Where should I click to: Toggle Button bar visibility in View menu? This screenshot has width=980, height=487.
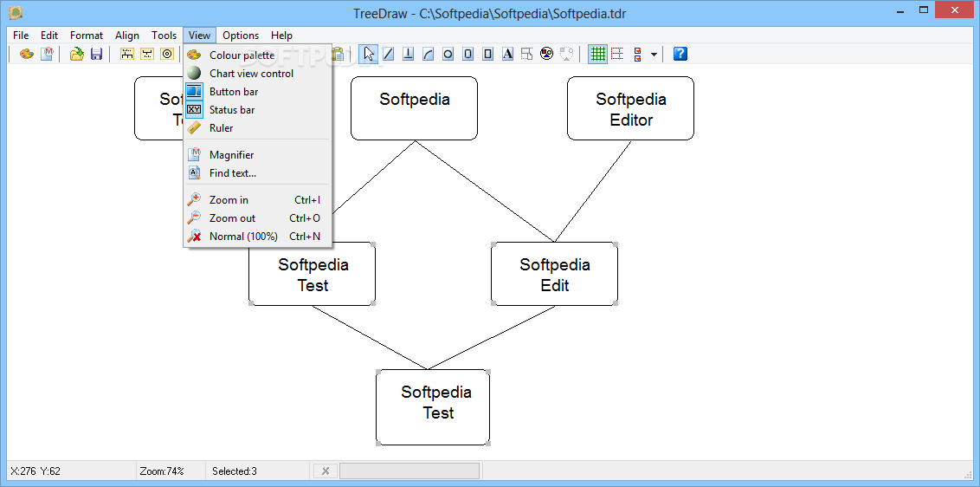point(257,91)
